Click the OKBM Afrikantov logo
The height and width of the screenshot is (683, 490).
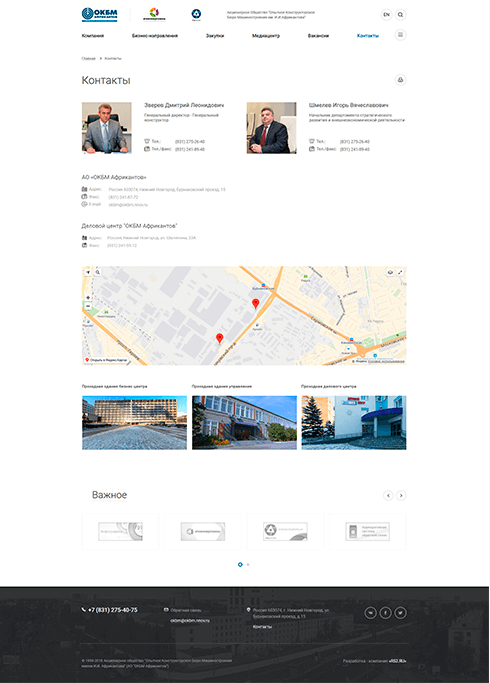(x=99, y=14)
